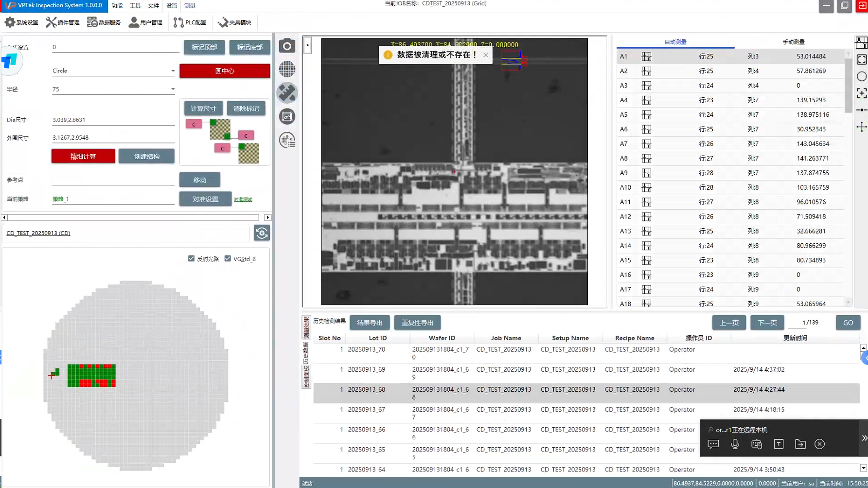The width and height of the screenshot is (868, 488).
Task: Dismiss the 数据被清理或不存在 warning notification
Action: [x=485, y=55]
